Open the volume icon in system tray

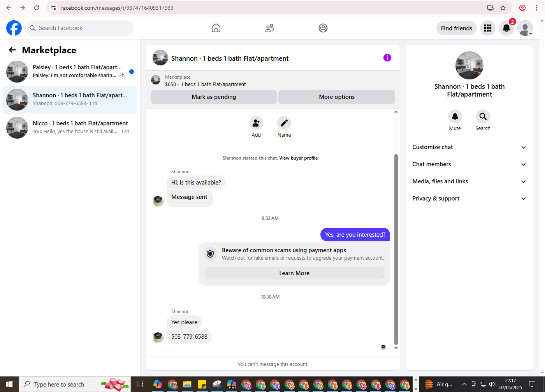point(492,384)
